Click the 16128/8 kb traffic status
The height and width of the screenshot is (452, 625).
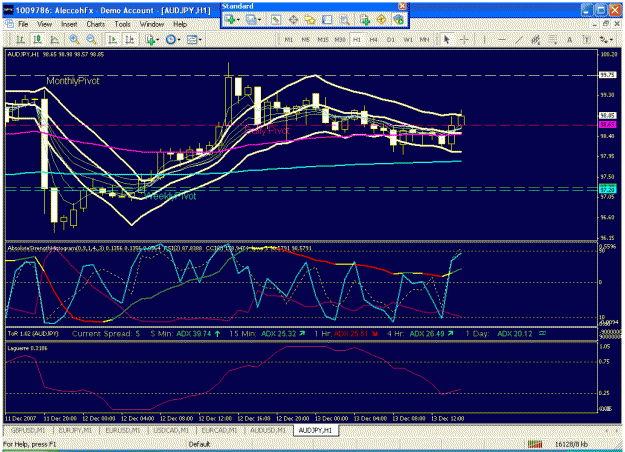point(572,444)
